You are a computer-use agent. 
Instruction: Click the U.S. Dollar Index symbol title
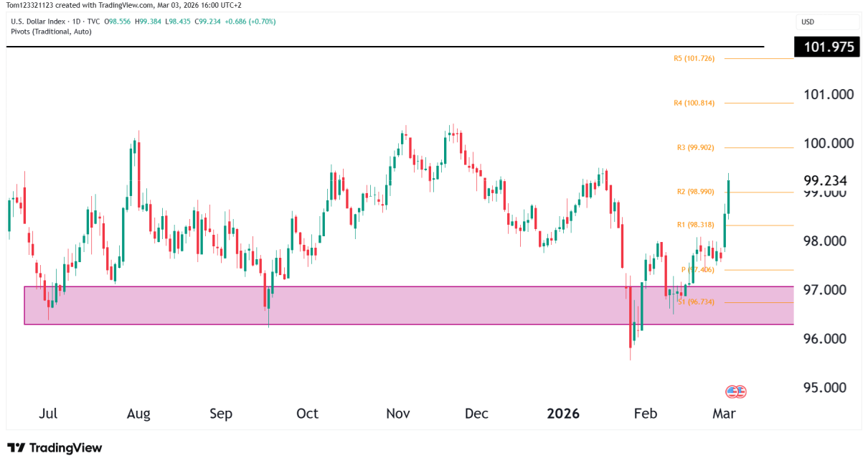[x=39, y=22]
